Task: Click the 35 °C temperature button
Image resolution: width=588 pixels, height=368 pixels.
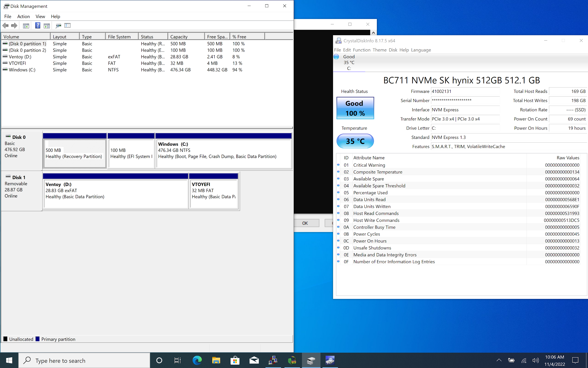Action: pos(355,141)
